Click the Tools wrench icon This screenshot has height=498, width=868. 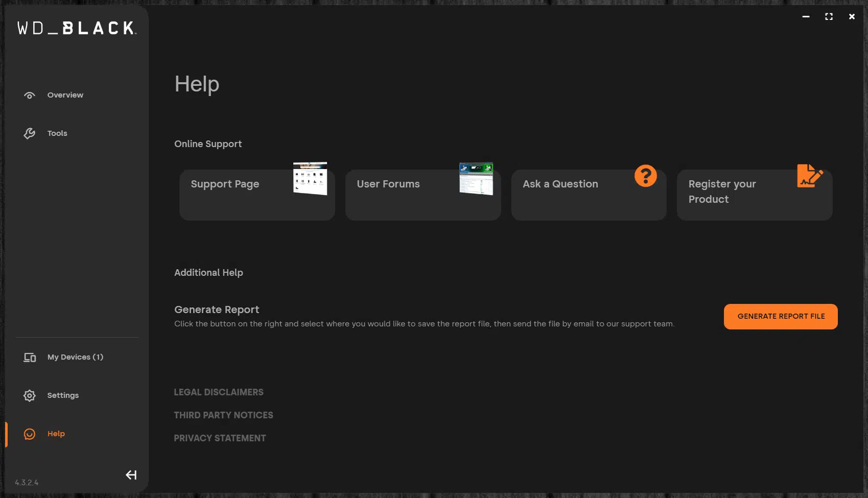pyautogui.click(x=30, y=133)
